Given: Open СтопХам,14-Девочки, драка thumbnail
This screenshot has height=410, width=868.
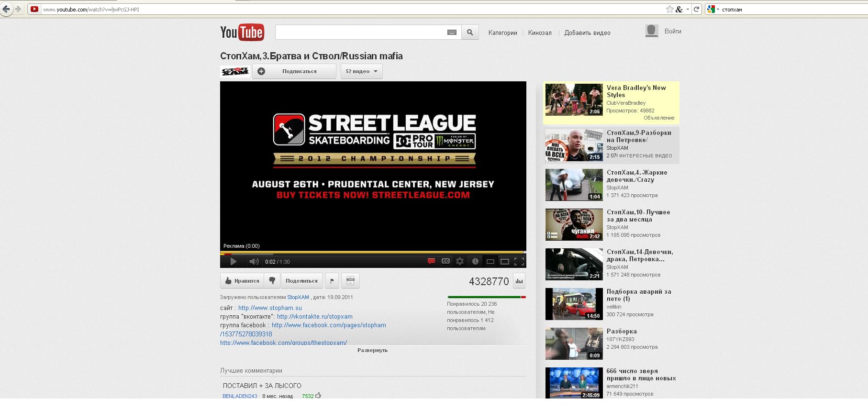Looking at the screenshot, I should [574, 265].
